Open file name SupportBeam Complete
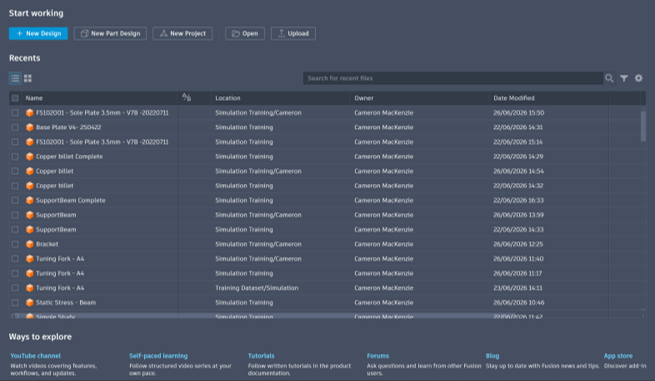The width and height of the screenshot is (655, 381). click(x=71, y=201)
